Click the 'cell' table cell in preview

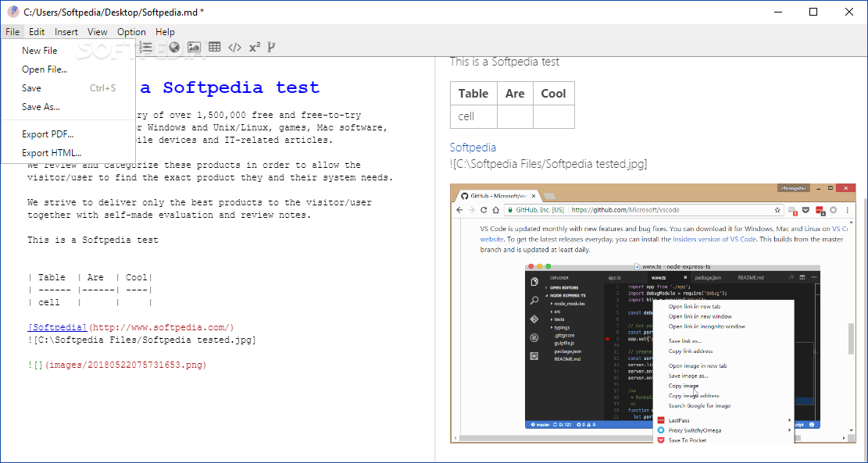tap(473, 116)
